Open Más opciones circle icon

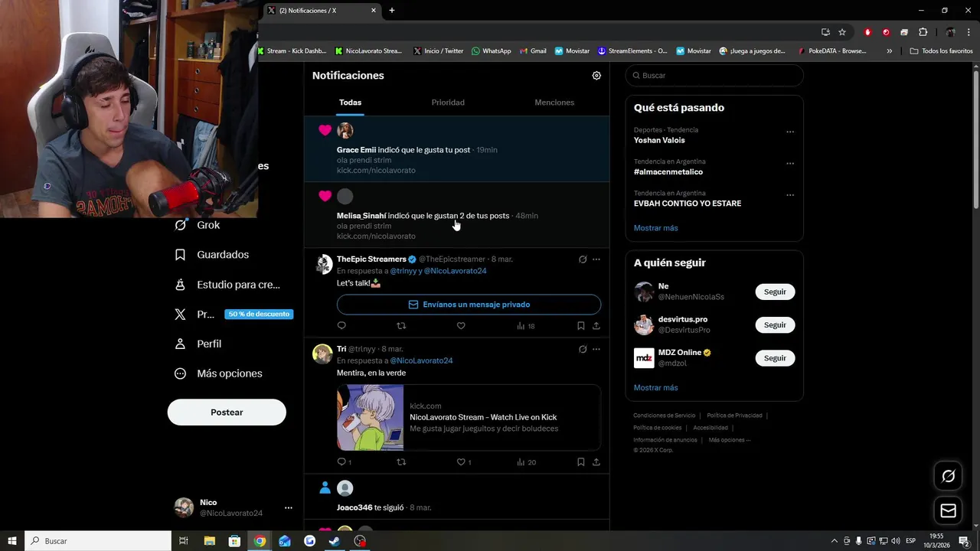tap(181, 373)
